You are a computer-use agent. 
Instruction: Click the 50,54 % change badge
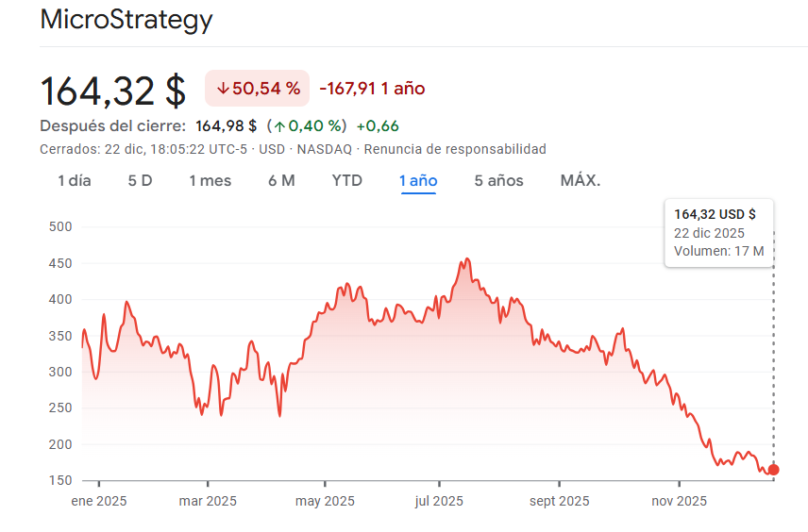258,89
